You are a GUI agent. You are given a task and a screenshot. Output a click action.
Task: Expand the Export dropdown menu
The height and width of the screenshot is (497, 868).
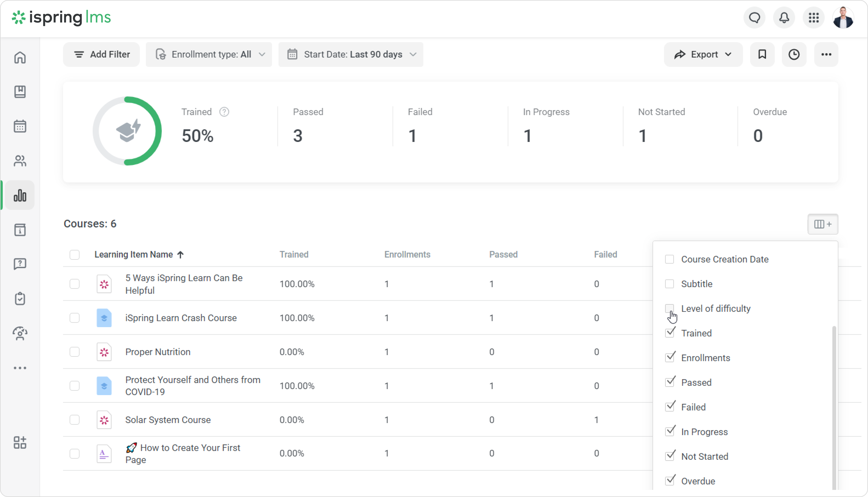(x=703, y=54)
